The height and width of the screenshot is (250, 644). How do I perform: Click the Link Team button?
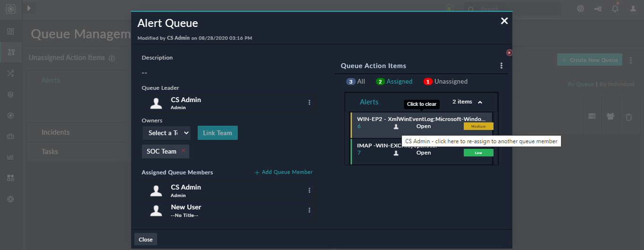pyautogui.click(x=217, y=133)
